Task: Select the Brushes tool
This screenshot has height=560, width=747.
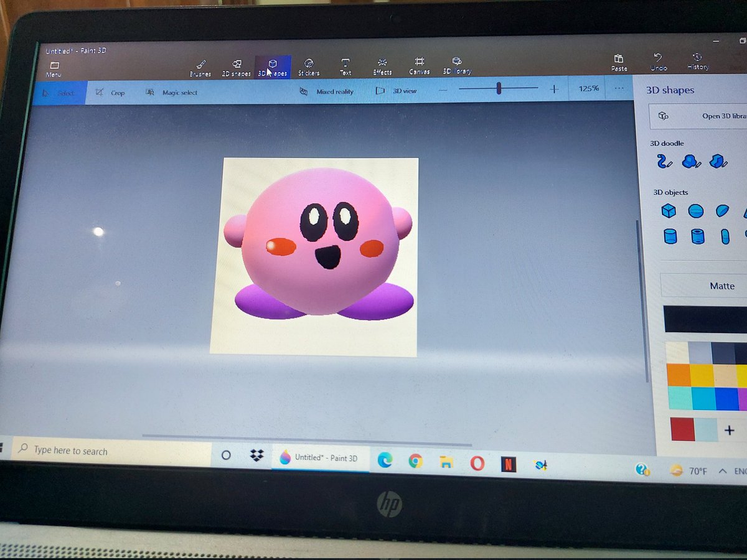Action: point(201,68)
